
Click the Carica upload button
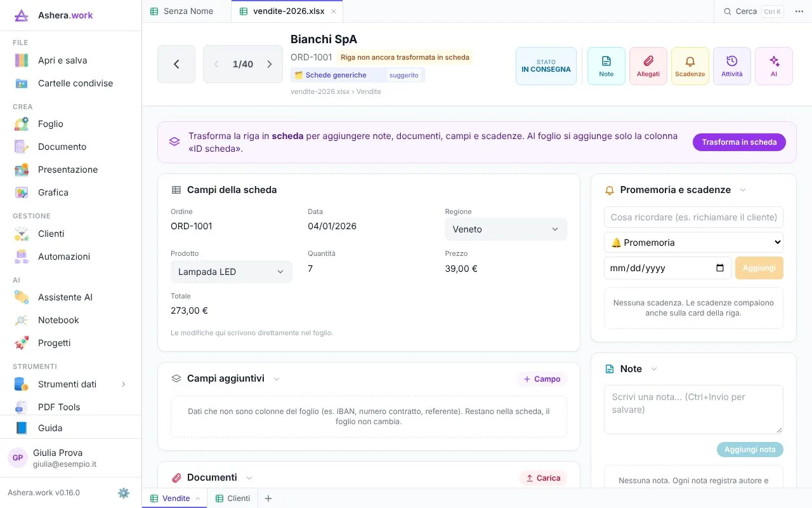point(543,478)
